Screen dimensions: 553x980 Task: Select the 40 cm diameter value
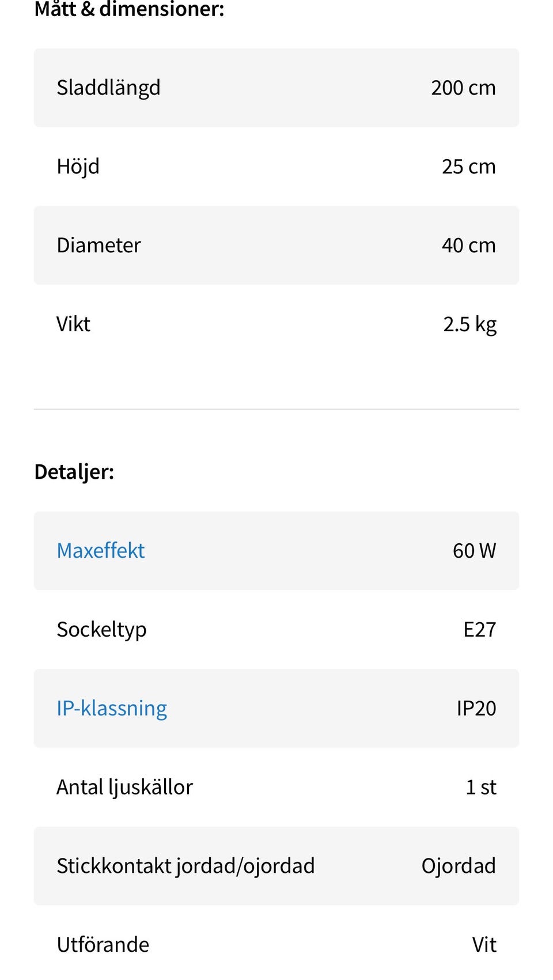tap(468, 245)
